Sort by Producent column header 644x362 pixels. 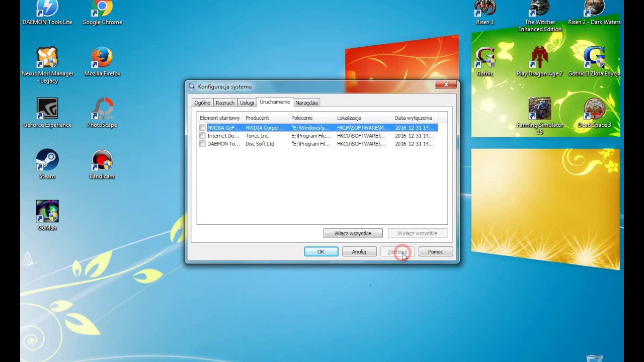point(266,118)
